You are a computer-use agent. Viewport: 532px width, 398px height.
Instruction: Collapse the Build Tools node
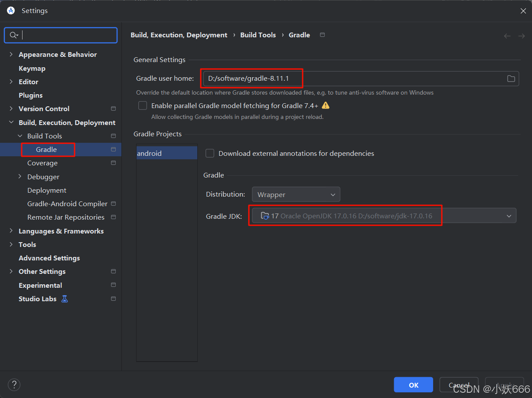[20, 136]
